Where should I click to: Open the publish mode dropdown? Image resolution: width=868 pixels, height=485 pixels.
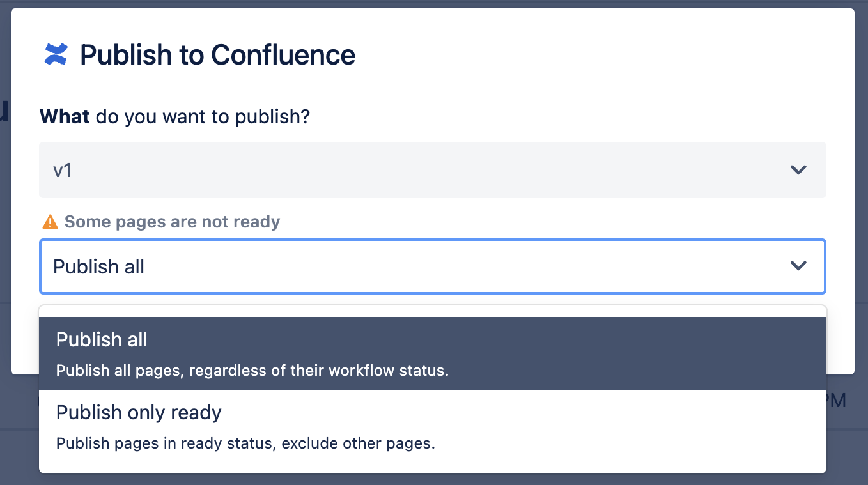[433, 266]
